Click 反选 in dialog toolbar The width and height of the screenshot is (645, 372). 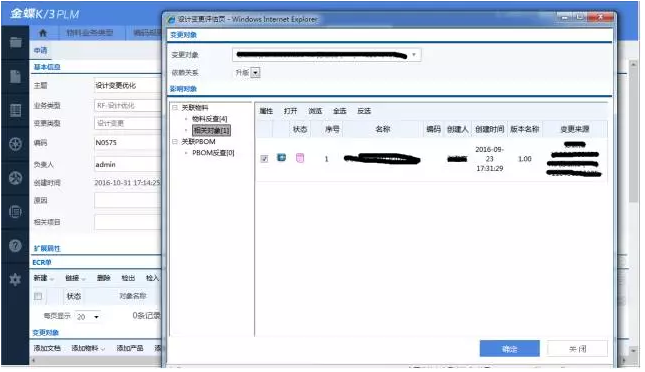pos(364,111)
